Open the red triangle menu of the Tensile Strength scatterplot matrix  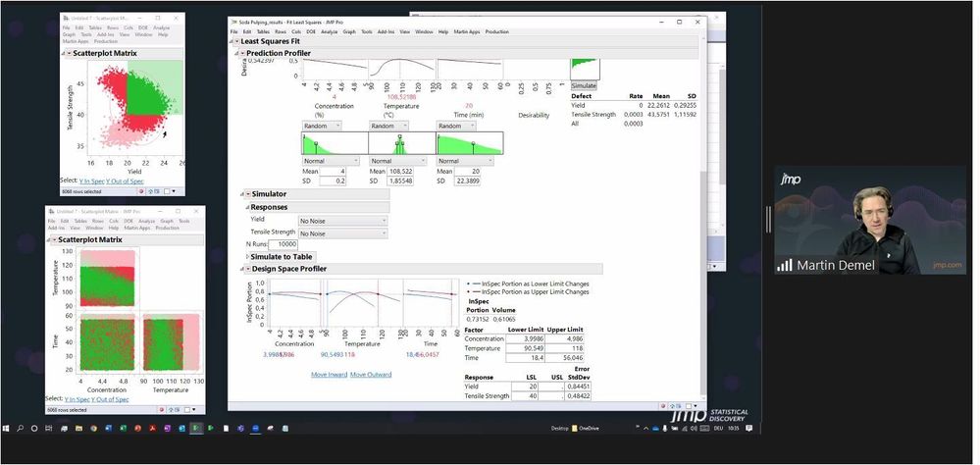tap(69, 54)
